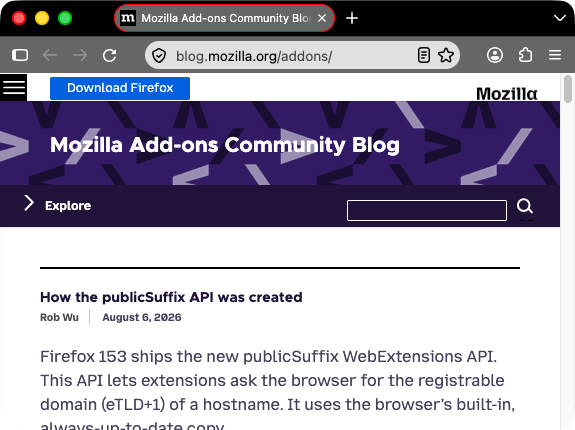Open the tracking protection shield icon
The width and height of the screenshot is (575, 430).
click(159, 56)
